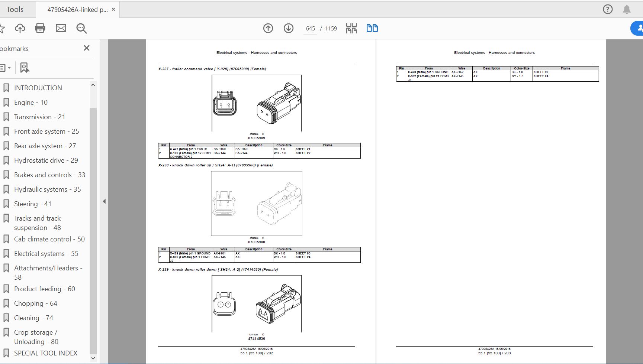The width and height of the screenshot is (643, 364).
Task: Toggle two-page view mode icon
Action: (372, 28)
